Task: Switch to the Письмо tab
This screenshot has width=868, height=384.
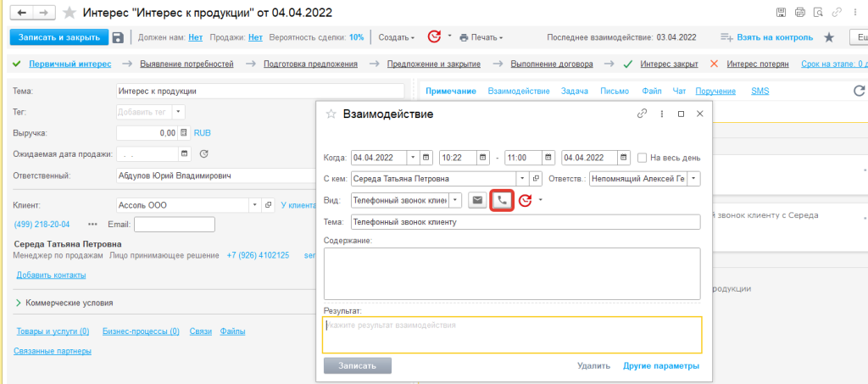Action: (x=614, y=91)
